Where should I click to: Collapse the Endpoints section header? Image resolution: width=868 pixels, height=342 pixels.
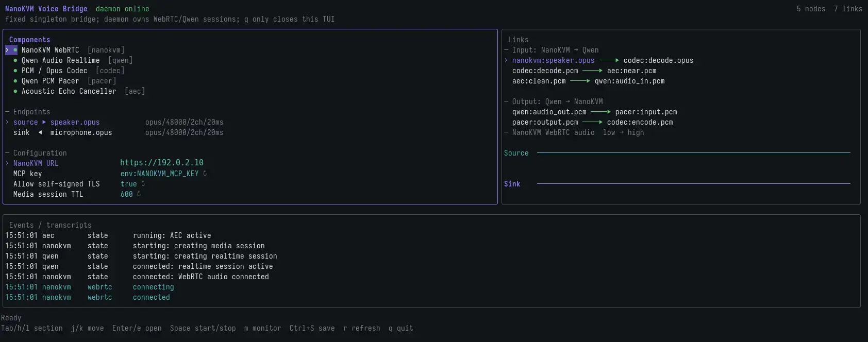[x=28, y=112]
